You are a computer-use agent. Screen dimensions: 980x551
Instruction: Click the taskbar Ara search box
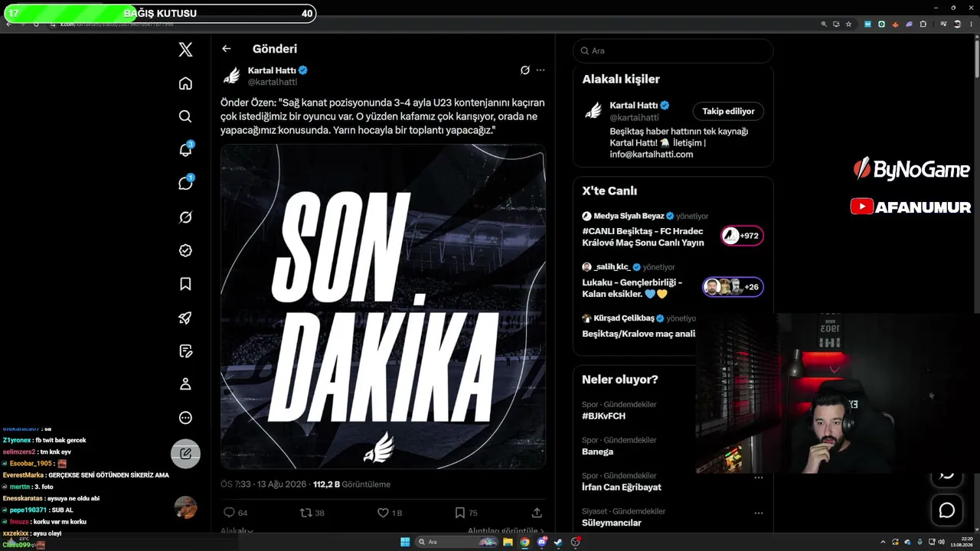tap(458, 542)
